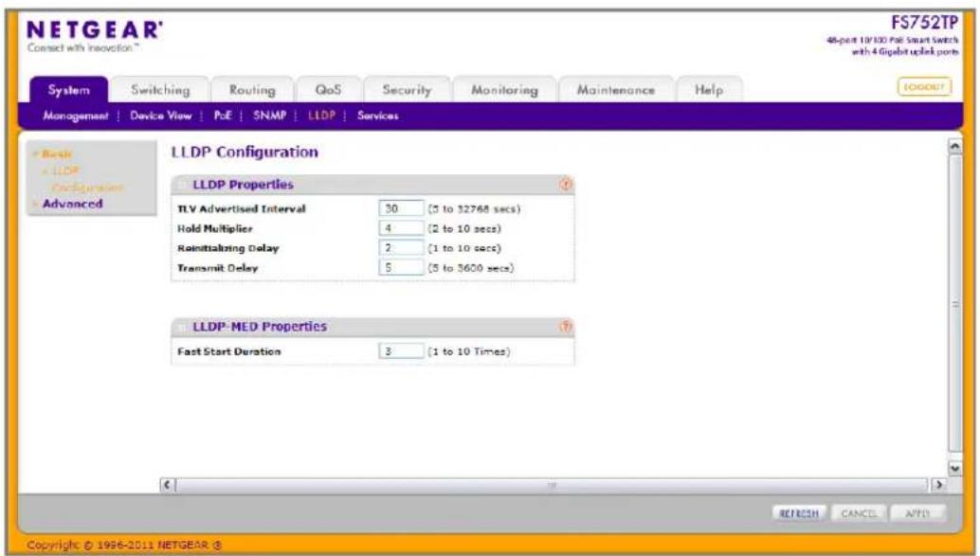The width and height of the screenshot is (980, 556).
Task: Open the Device View submenu
Action: tap(160, 116)
